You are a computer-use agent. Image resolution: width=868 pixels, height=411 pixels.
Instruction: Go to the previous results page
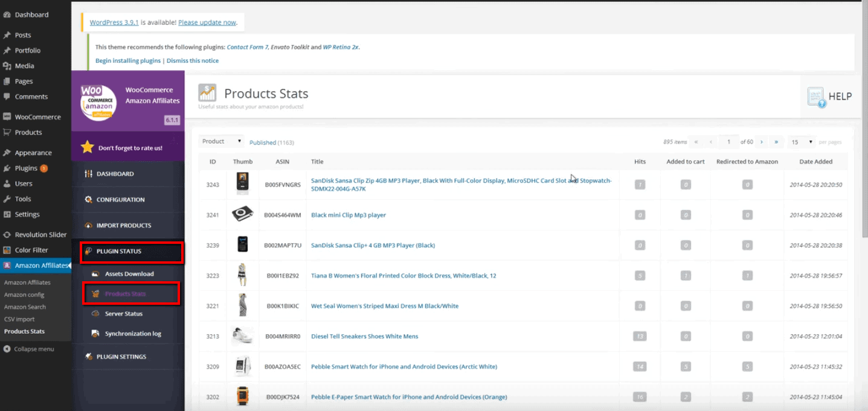711,142
